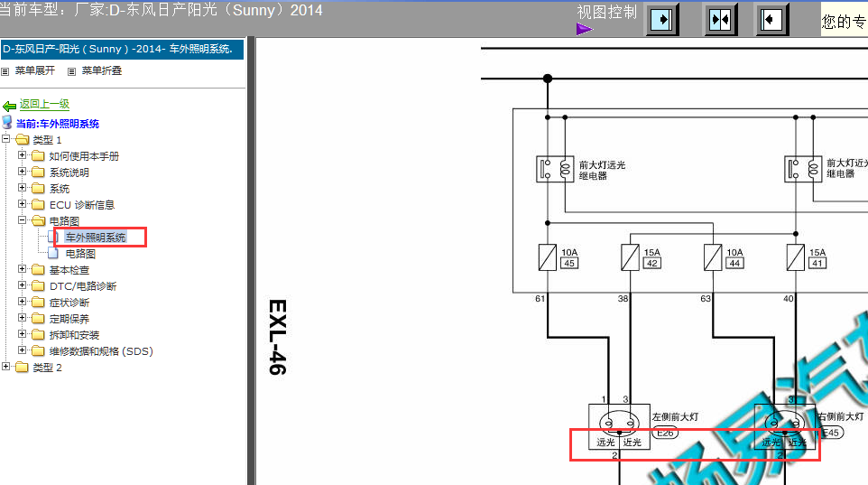868x485 pixels.
Task: Click the 当前:车外照明系统 database icon
Action: [x=7, y=122]
